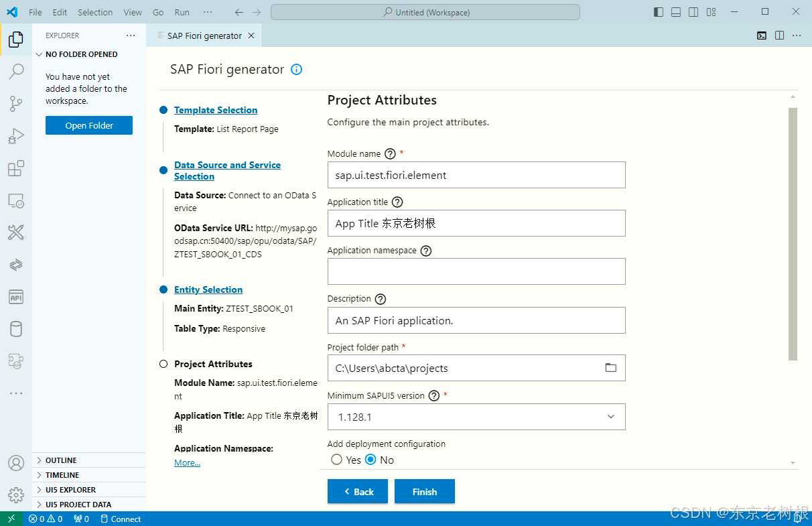Click Module name help icon

click(x=391, y=153)
